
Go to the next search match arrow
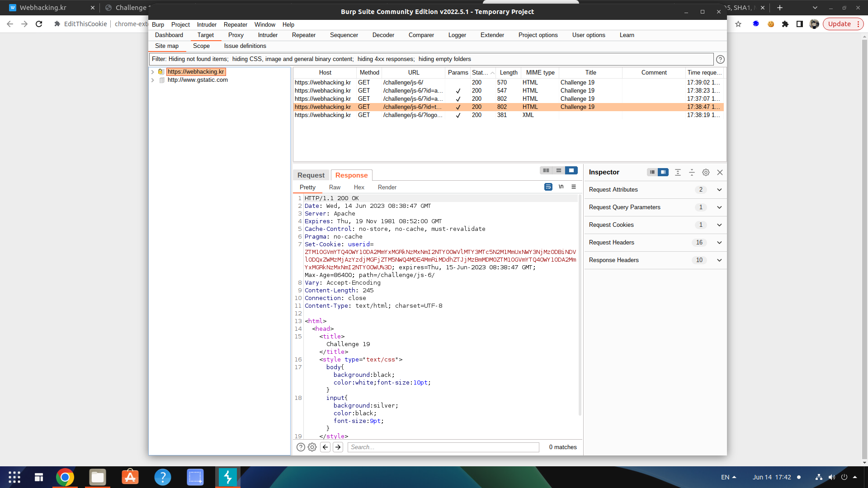pyautogui.click(x=338, y=447)
